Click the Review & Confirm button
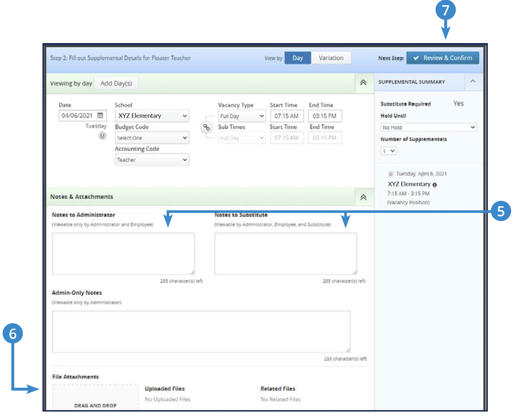Viewport: 521px width, 420px height. (443, 58)
